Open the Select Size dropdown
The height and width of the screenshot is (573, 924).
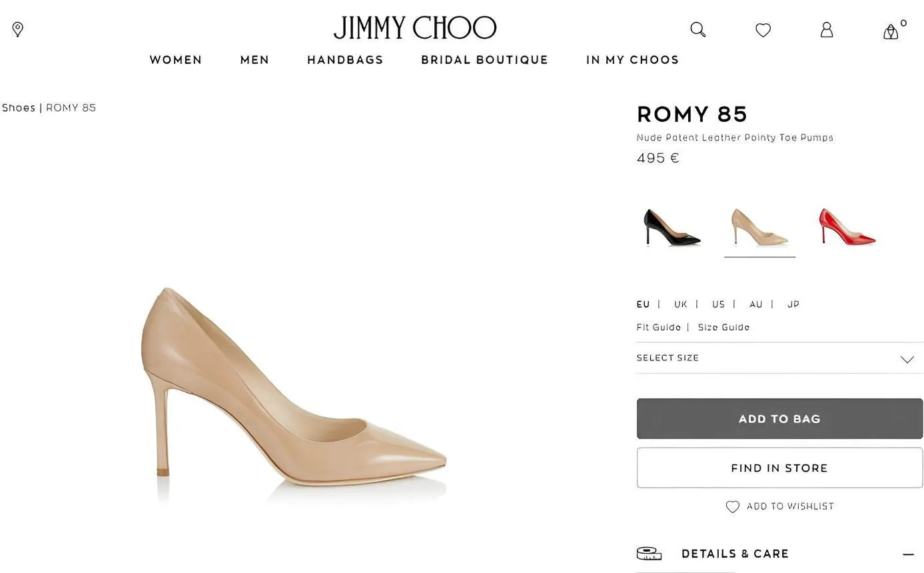[x=779, y=358]
